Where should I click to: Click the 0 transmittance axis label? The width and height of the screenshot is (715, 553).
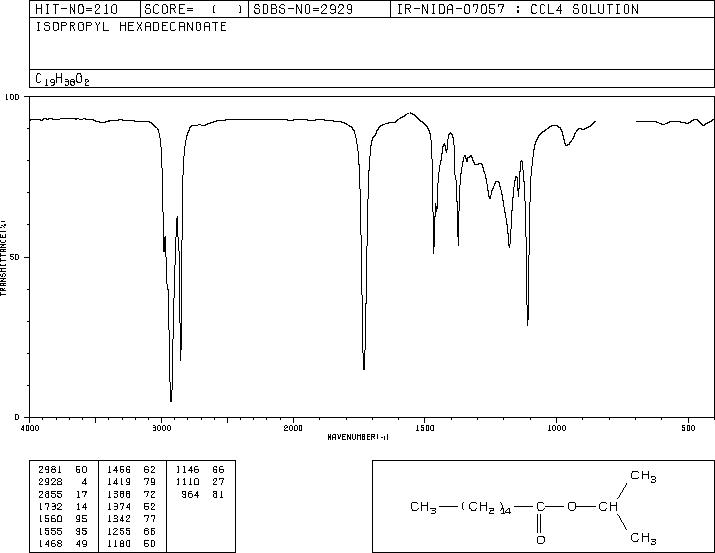tap(17, 417)
